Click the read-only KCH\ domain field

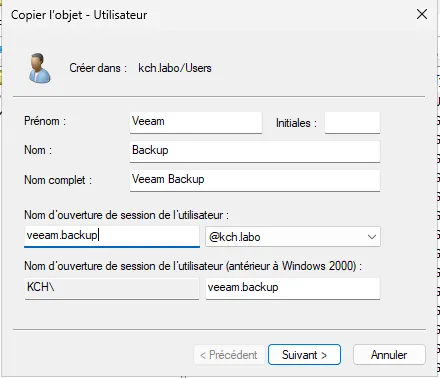tap(112, 288)
